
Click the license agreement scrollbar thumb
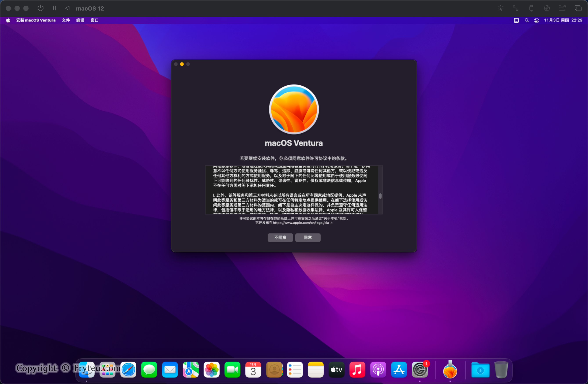pyautogui.click(x=380, y=196)
